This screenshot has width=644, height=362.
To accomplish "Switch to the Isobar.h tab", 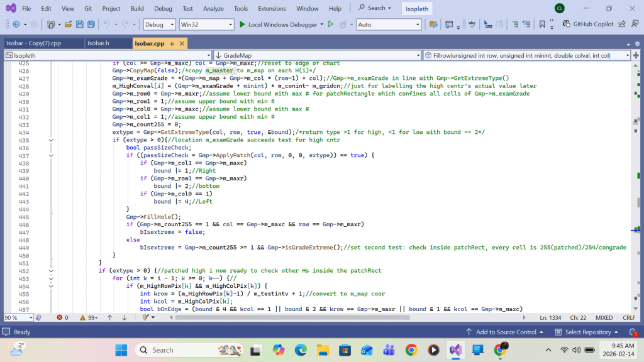I will pyautogui.click(x=98, y=43).
